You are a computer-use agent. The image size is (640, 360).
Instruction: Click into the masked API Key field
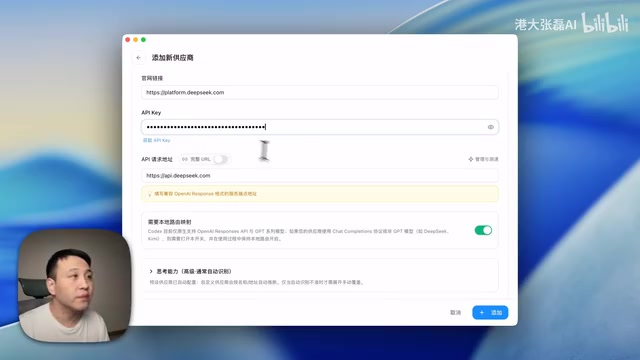320,127
